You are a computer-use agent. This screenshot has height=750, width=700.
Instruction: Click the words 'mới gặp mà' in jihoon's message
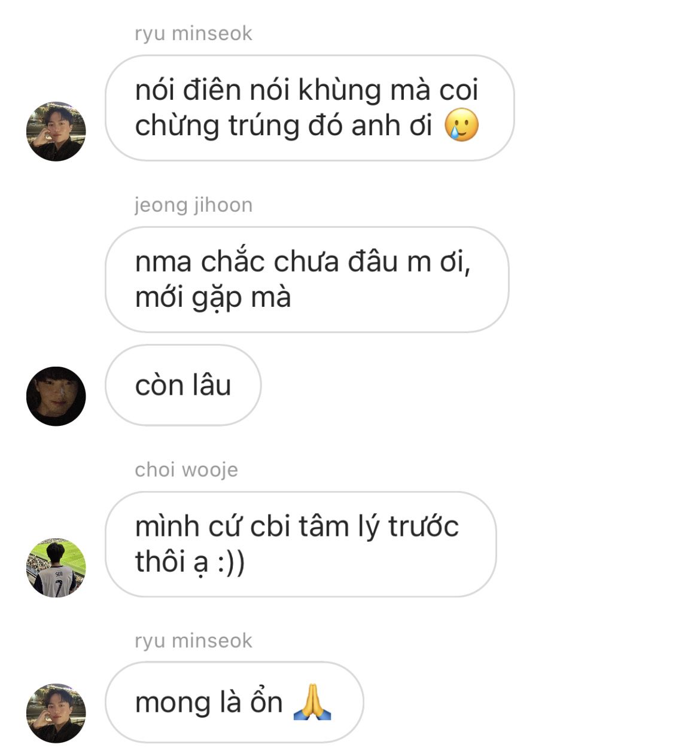pos(213,298)
